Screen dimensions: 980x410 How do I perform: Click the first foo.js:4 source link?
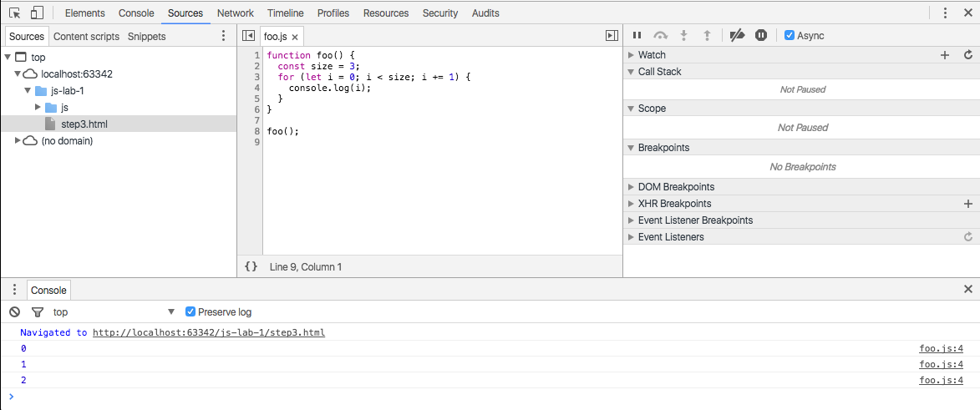(941, 348)
